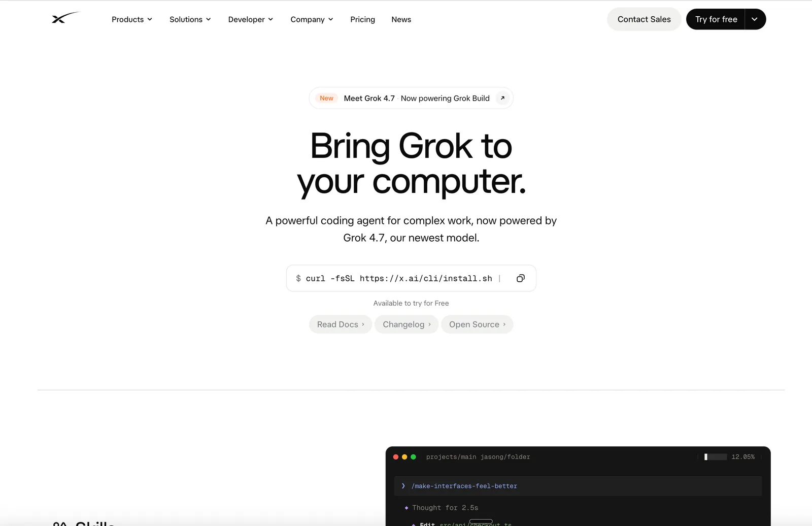Click the curl install command text
The width and height of the screenshot is (812, 526).
tap(399, 278)
